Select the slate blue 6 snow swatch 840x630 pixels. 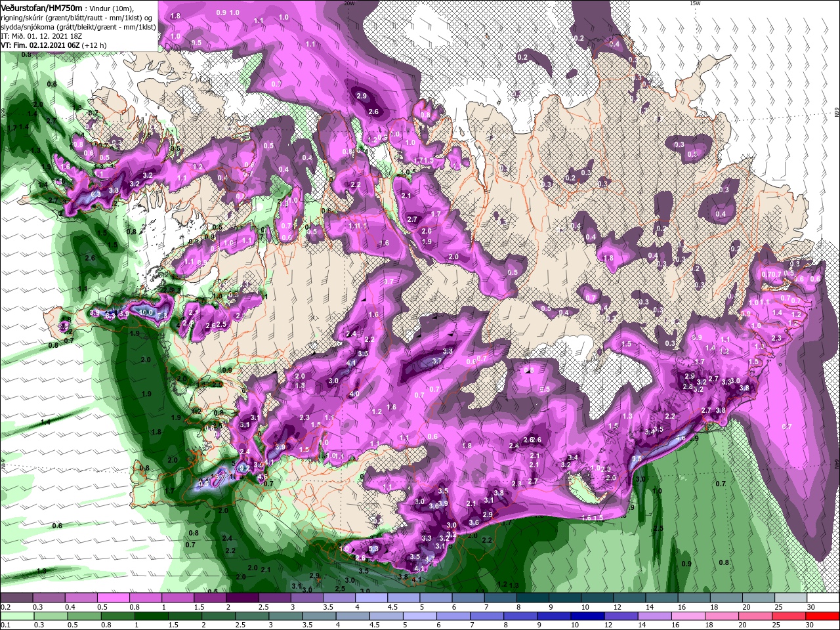click(468, 598)
